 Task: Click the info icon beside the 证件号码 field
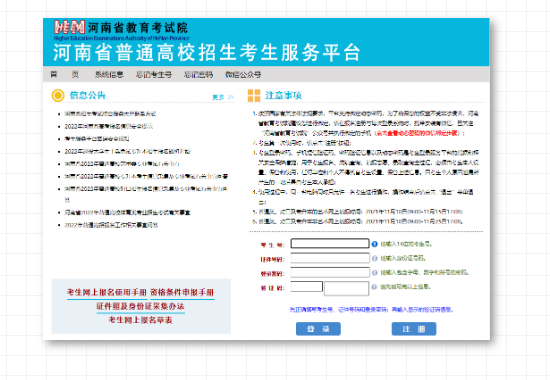point(375,258)
